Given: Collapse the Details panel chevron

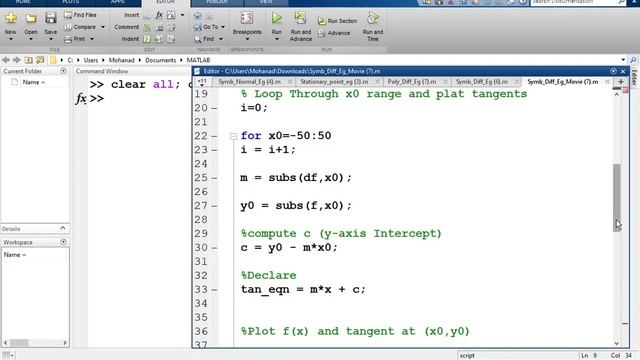Looking at the screenshot, I should [x=62, y=228].
